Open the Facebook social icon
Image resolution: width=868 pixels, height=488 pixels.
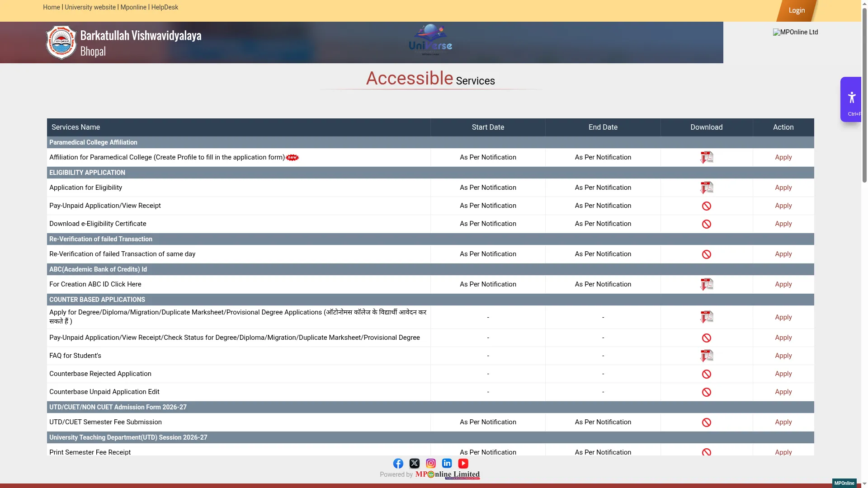pos(398,464)
